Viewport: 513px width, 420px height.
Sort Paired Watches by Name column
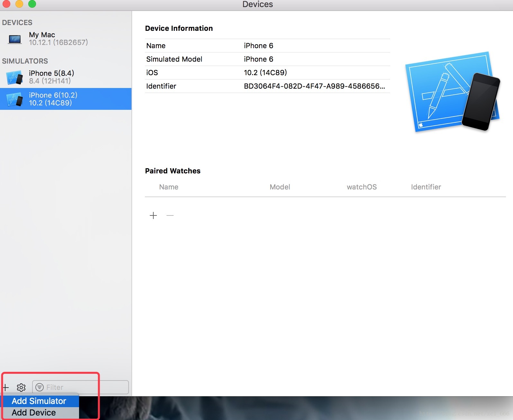169,187
